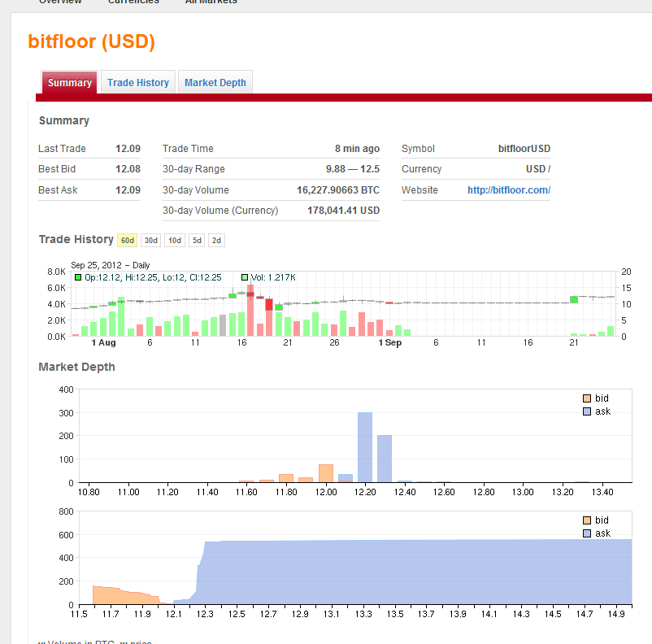Click the bid legend swatch in bar depth chart
Viewport: 652px width, 644px height.
(x=587, y=398)
